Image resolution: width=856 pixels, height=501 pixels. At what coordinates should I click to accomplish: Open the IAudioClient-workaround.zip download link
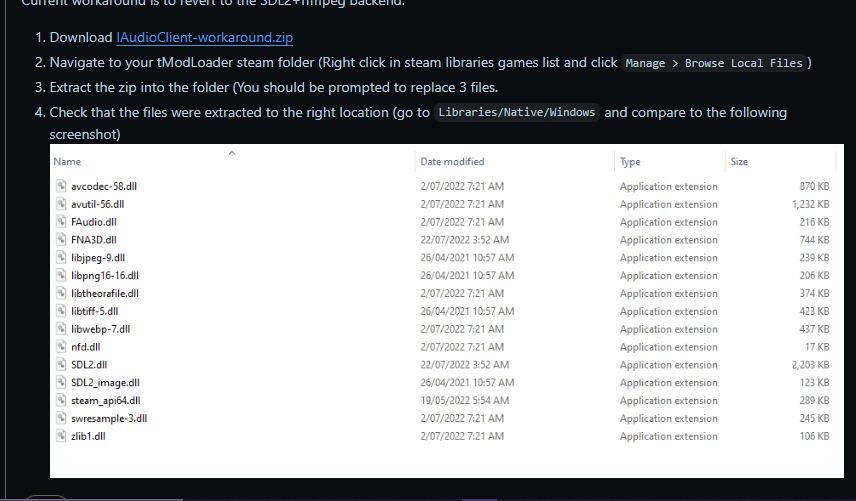coord(204,37)
